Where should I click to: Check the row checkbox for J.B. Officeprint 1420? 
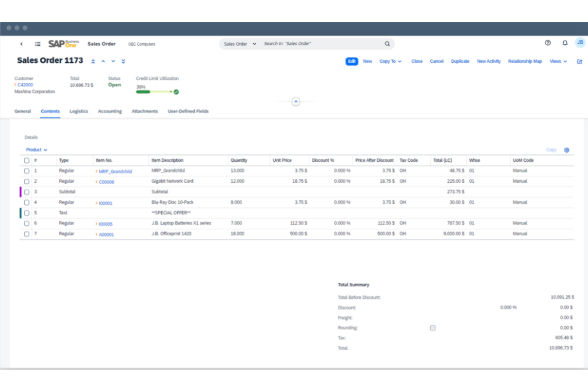tap(27, 234)
